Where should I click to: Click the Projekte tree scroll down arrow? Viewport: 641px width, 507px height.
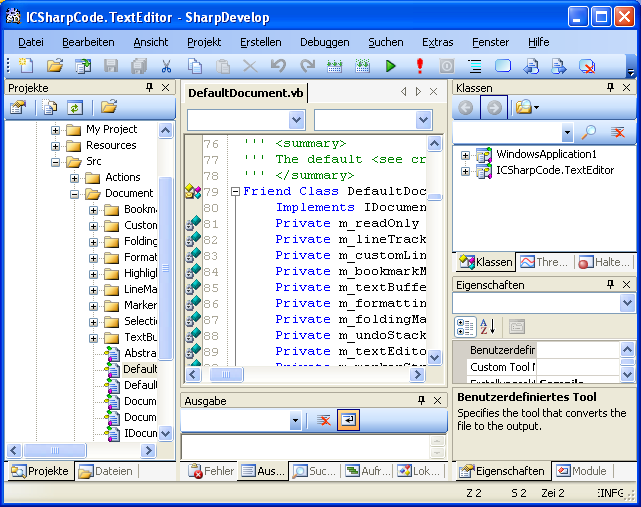click(x=165, y=433)
